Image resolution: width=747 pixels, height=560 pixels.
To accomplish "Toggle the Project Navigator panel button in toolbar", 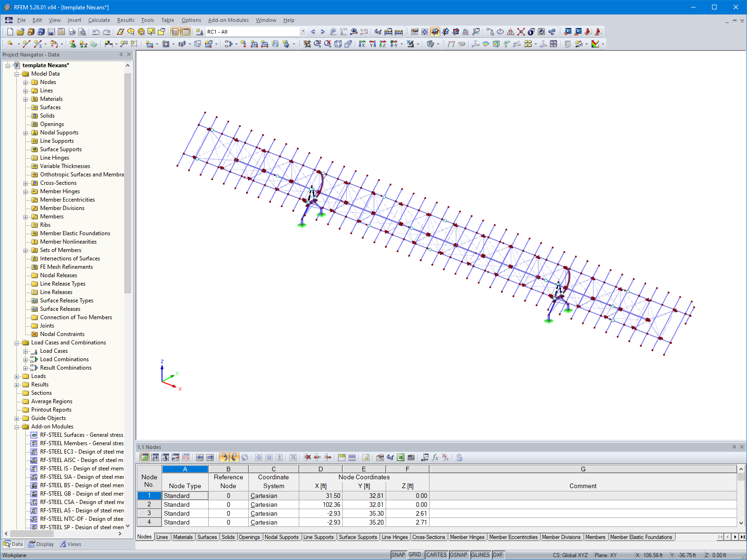I will pyautogui.click(x=175, y=32).
